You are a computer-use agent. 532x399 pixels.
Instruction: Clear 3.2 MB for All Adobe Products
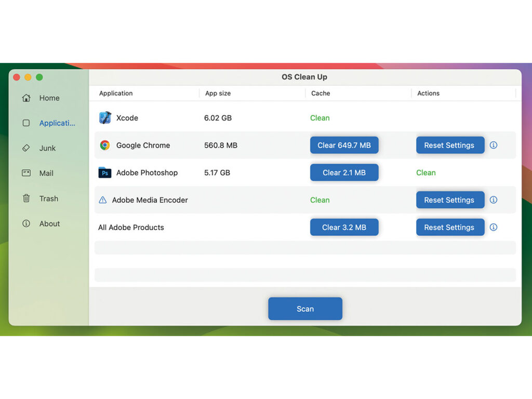pos(344,227)
